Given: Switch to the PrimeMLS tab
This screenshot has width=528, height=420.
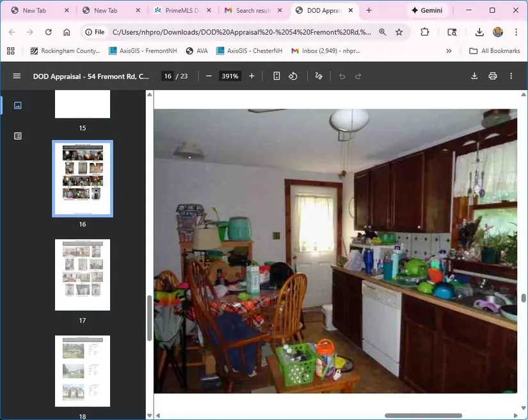Looking at the screenshot, I should click(180, 11).
